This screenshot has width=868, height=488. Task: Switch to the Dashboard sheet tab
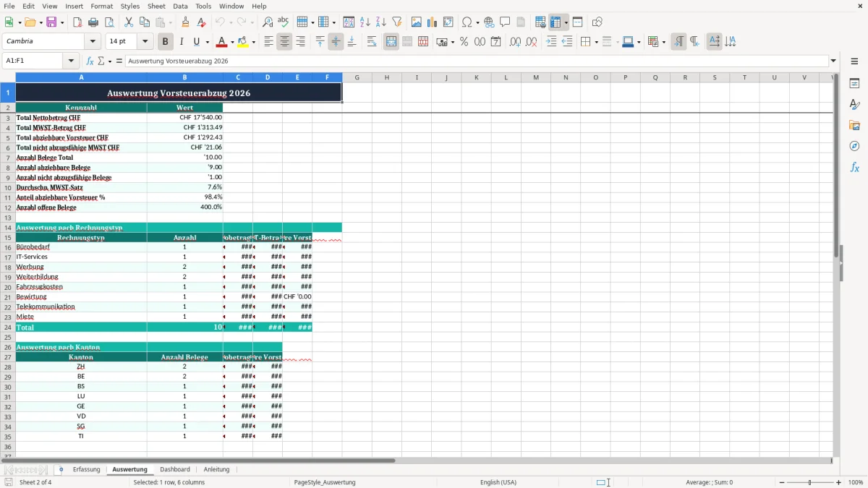tap(175, 469)
